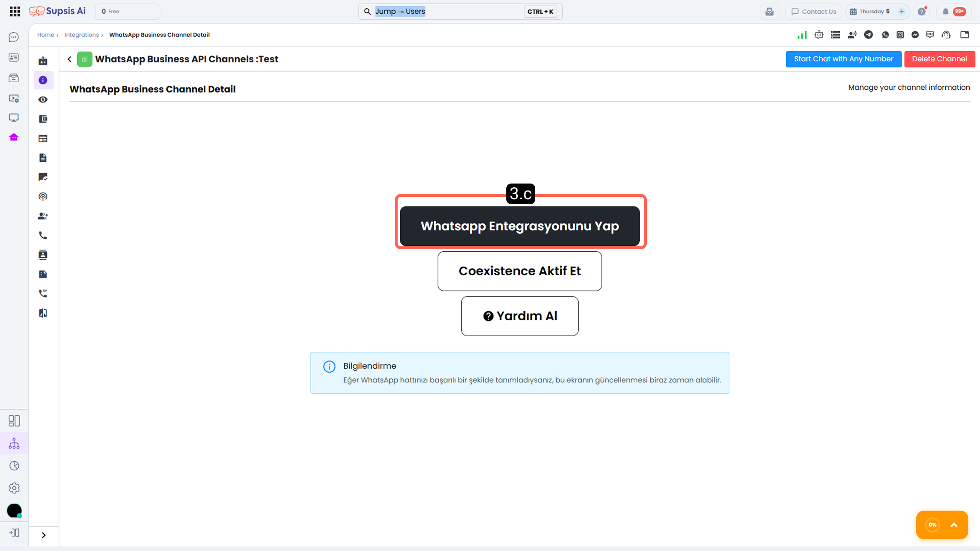Image resolution: width=980 pixels, height=551 pixels.
Task: Open the pie chart reports icon
Action: pyautogui.click(x=14, y=466)
